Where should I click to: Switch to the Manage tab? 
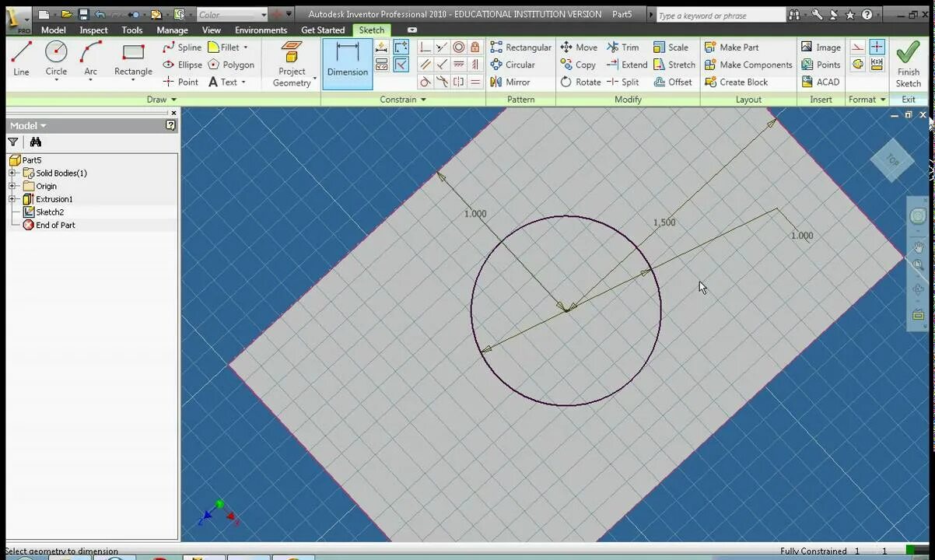(x=172, y=30)
